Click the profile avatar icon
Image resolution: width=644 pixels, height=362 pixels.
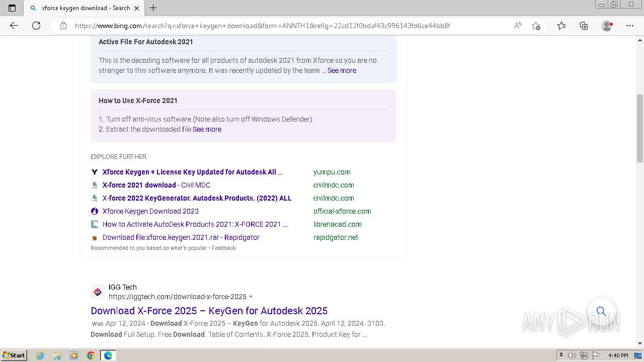pos(607,26)
